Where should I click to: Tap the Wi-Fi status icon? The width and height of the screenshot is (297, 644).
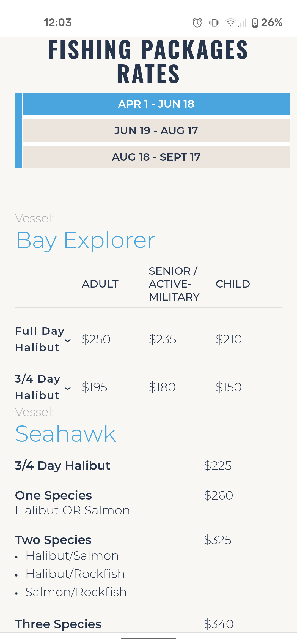coord(230,23)
